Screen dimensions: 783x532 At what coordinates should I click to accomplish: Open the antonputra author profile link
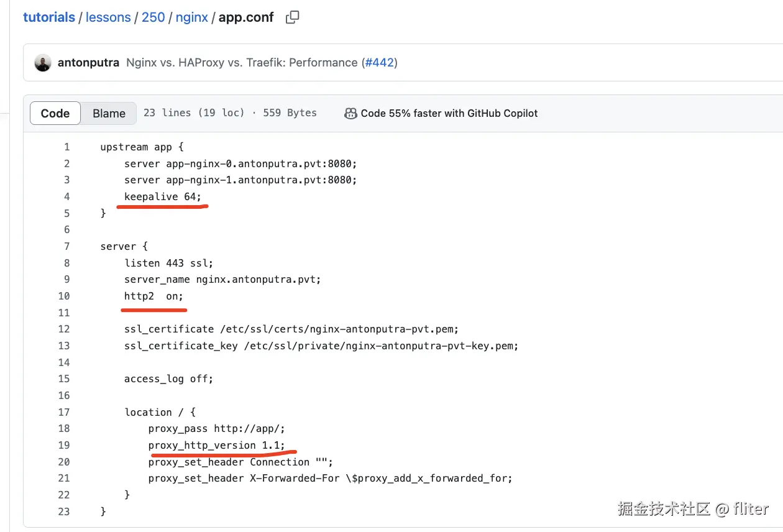pyautogui.click(x=88, y=63)
